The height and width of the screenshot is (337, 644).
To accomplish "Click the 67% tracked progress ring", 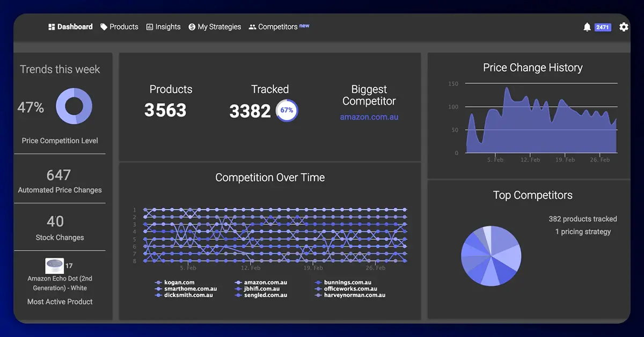I will point(287,111).
